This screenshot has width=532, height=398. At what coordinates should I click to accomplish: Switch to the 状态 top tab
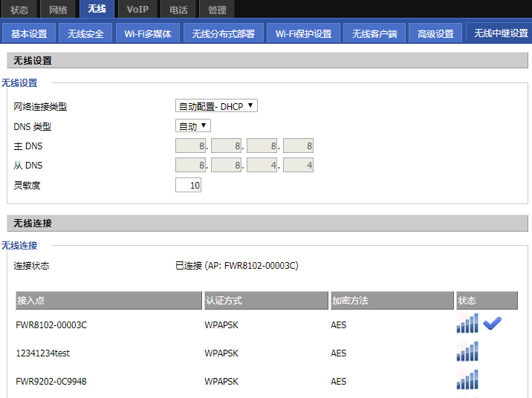(20, 9)
